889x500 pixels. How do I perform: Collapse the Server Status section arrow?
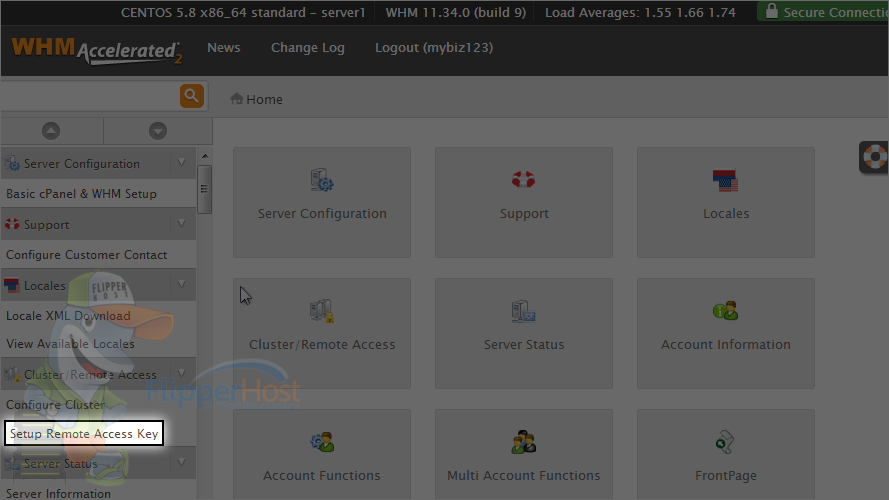(181, 462)
